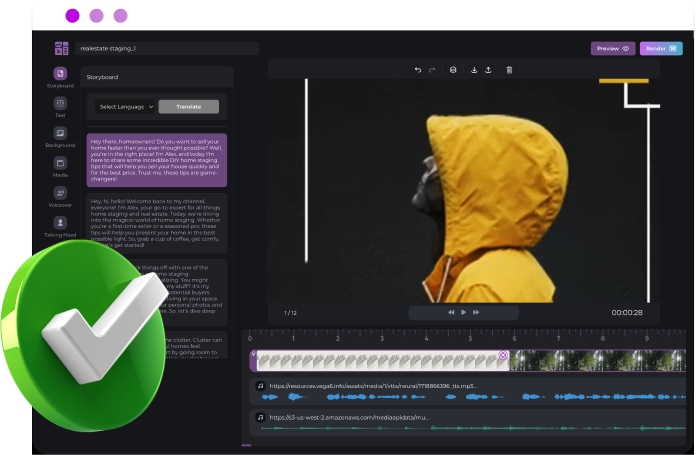The height and width of the screenshot is (455, 697).
Task: Select the Background sidebar icon
Action: pos(60,134)
